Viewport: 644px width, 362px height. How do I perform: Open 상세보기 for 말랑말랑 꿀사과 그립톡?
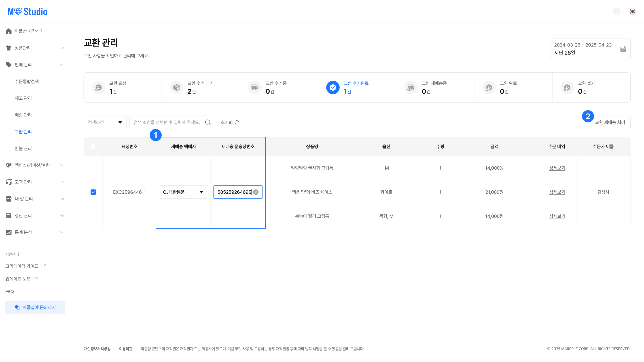point(557,168)
